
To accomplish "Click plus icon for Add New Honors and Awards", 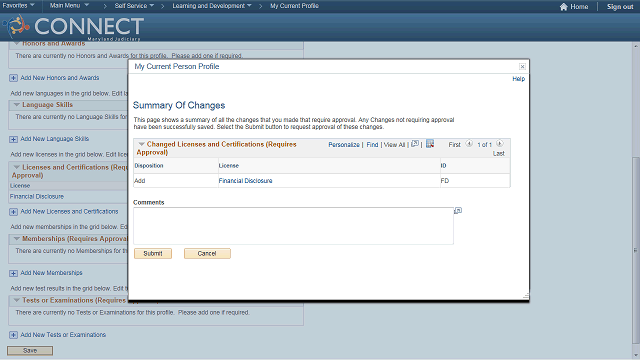I will coord(13,78).
